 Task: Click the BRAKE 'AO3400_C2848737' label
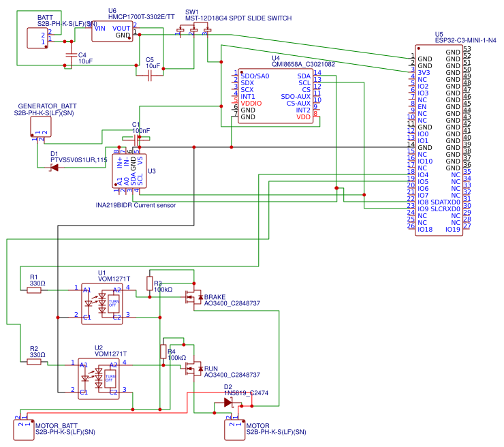[232, 303]
